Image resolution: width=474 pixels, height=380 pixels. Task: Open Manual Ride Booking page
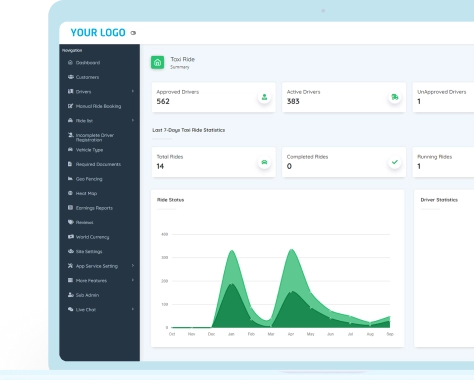(x=98, y=106)
